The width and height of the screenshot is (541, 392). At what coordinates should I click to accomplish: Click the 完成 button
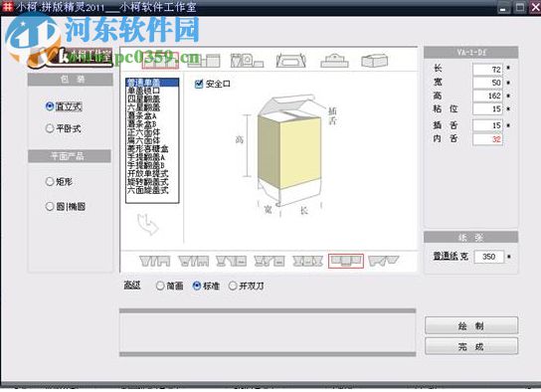coord(471,346)
